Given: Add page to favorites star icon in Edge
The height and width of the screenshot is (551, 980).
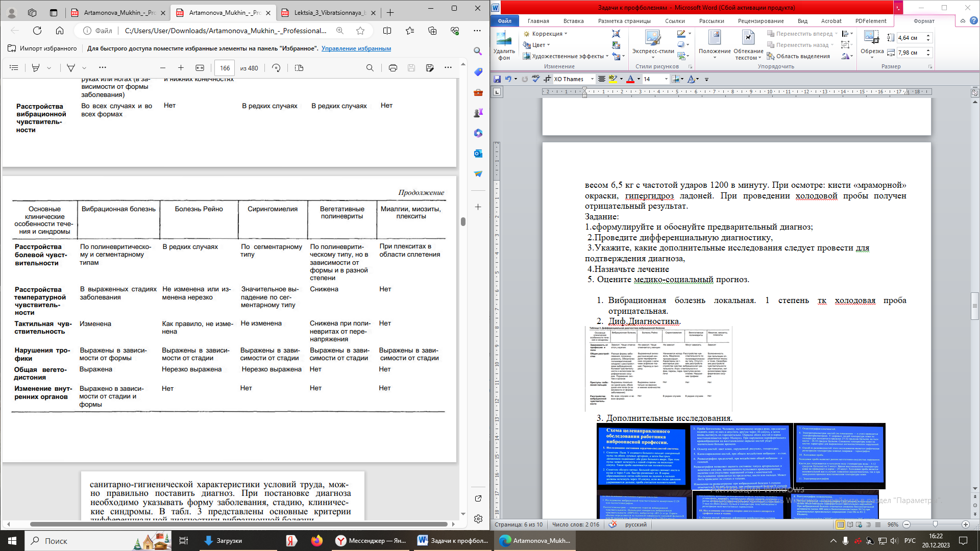Looking at the screenshot, I should tap(360, 31).
